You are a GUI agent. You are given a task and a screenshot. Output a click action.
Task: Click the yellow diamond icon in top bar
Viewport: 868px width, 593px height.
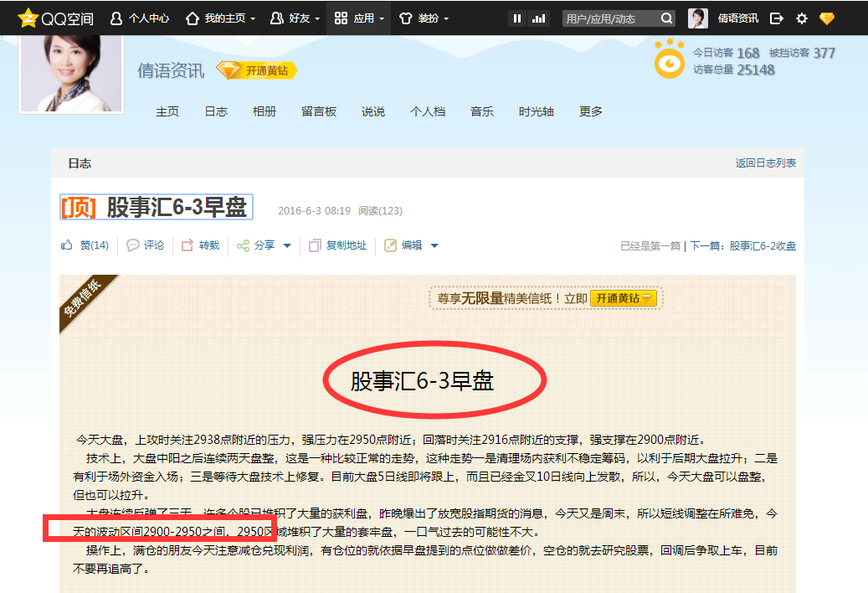click(x=826, y=18)
